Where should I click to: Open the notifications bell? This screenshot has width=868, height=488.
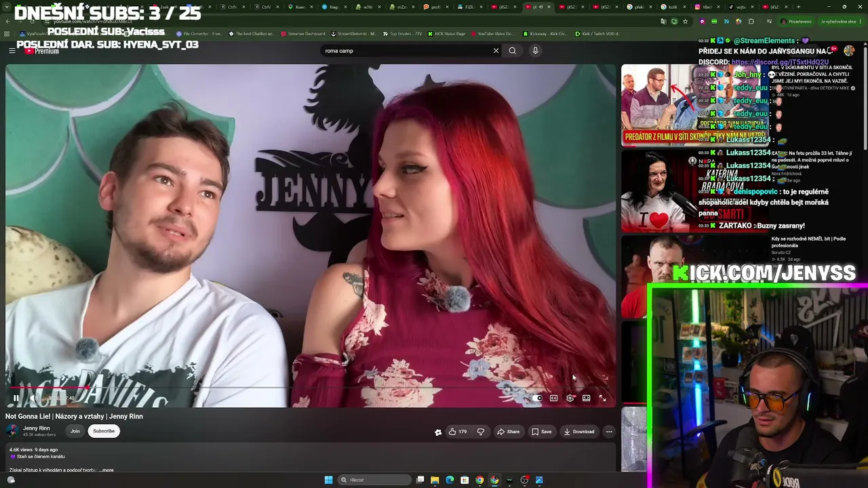tap(831, 50)
